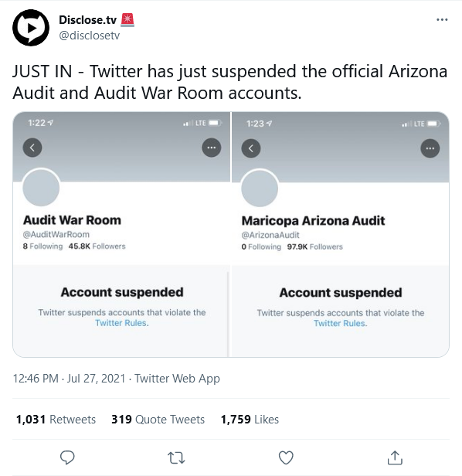
Task: Tap back arrow on Maricopa Arizona Audit screenshot
Action: (251, 148)
